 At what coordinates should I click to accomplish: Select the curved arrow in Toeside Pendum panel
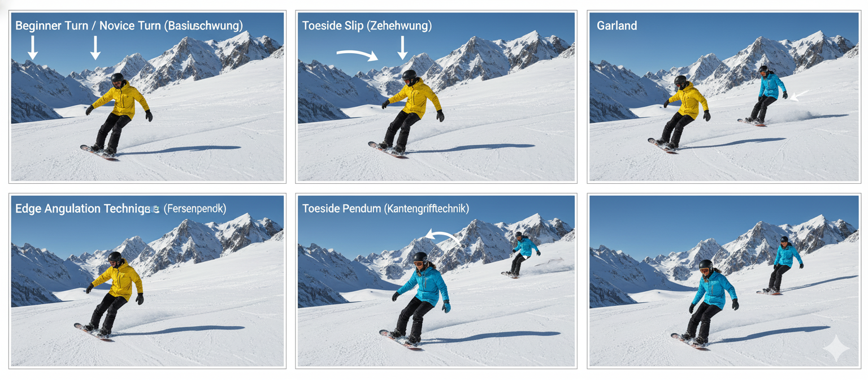tap(444, 237)
